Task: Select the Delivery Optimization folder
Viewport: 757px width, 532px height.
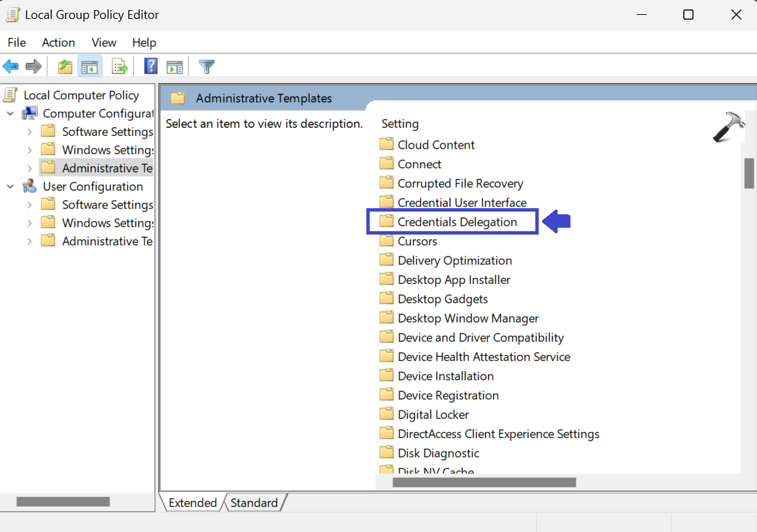Action: pos(454,261)
